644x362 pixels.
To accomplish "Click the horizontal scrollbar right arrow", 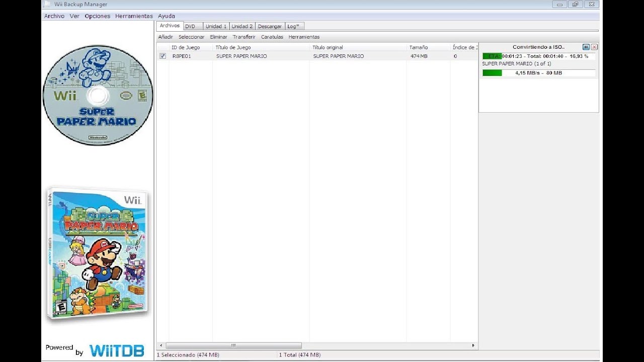I will coord(473,345).
